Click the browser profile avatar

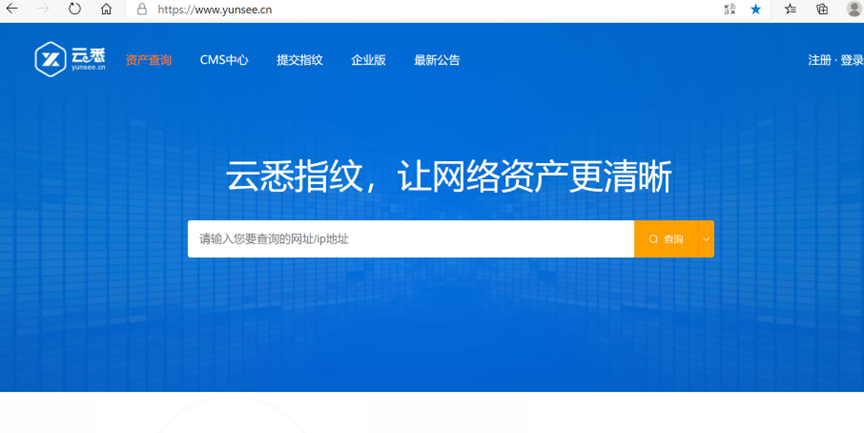pyautogui.click(x=853, y=9)
